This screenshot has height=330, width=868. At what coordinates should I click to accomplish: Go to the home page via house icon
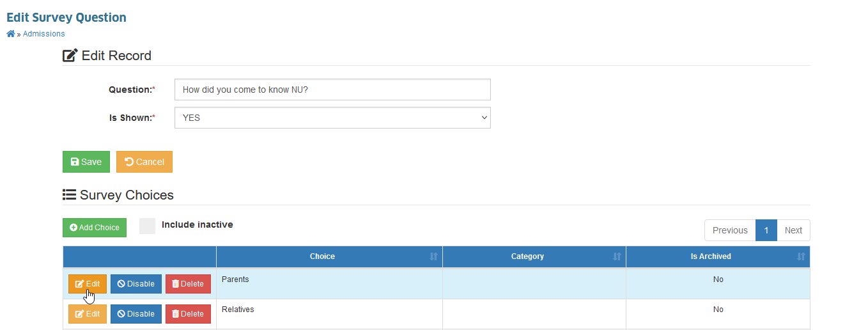[11, 34]
